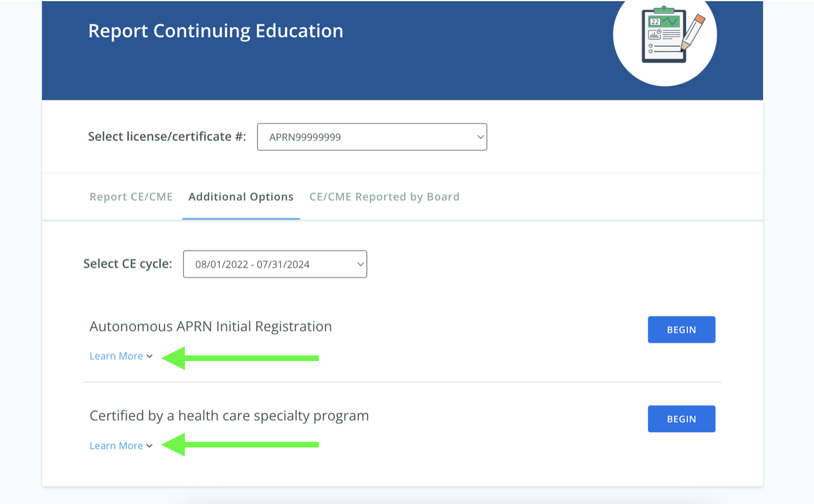Click the clipboard report illustration icon
This screenshot has width=814, height=504.
(665, 36)
